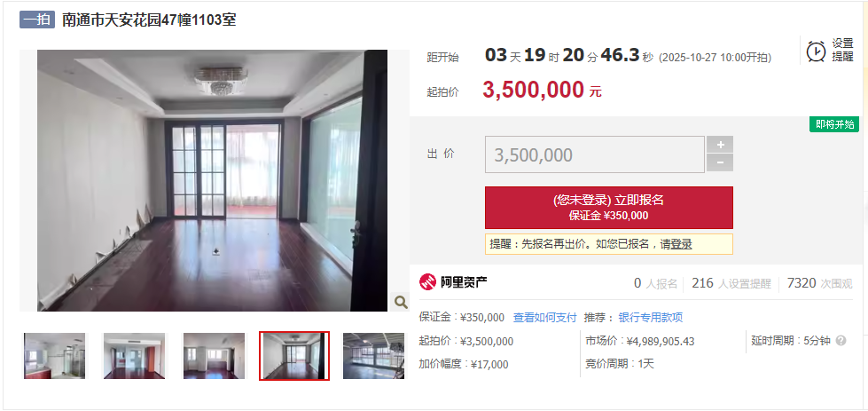Viewport: 868px width, 411px height.
Task: Click the green 即将开始 tag
Action: [834, 124]
